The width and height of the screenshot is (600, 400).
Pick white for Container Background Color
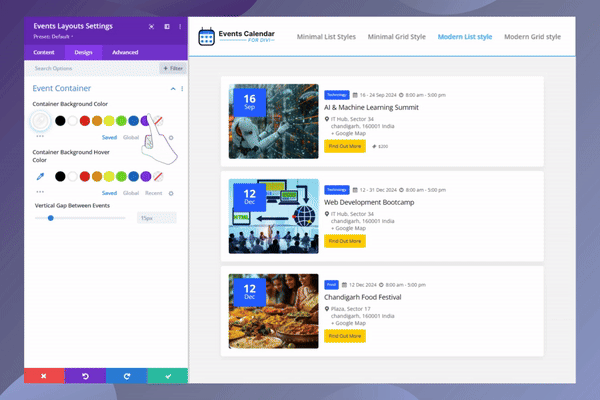tap(72, 121)
